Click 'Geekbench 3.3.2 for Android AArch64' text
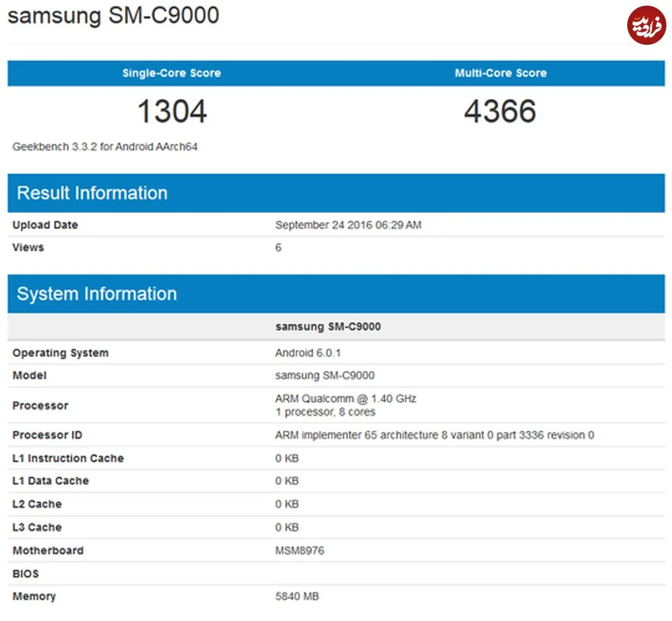Screen dimensions: 672x621 pos(105,147)
